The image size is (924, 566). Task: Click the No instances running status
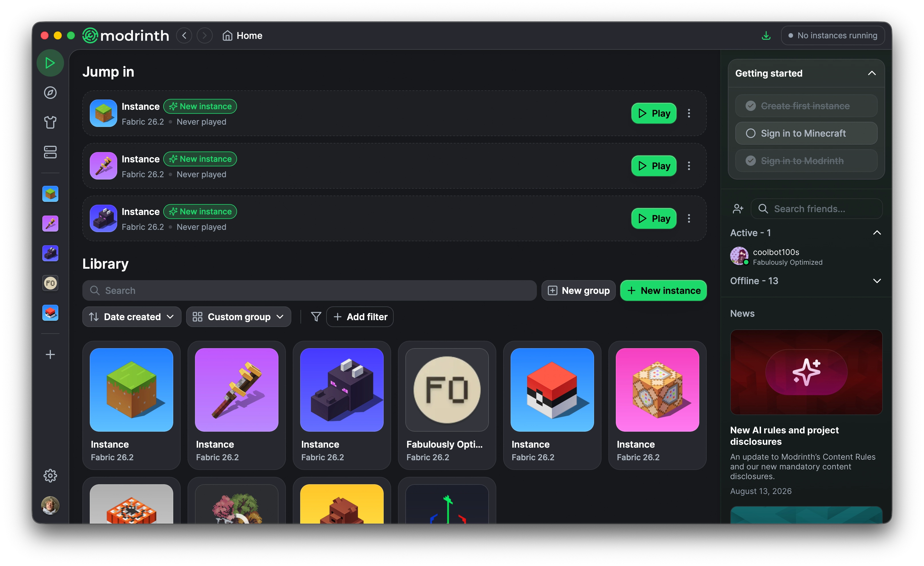(833, 36)
